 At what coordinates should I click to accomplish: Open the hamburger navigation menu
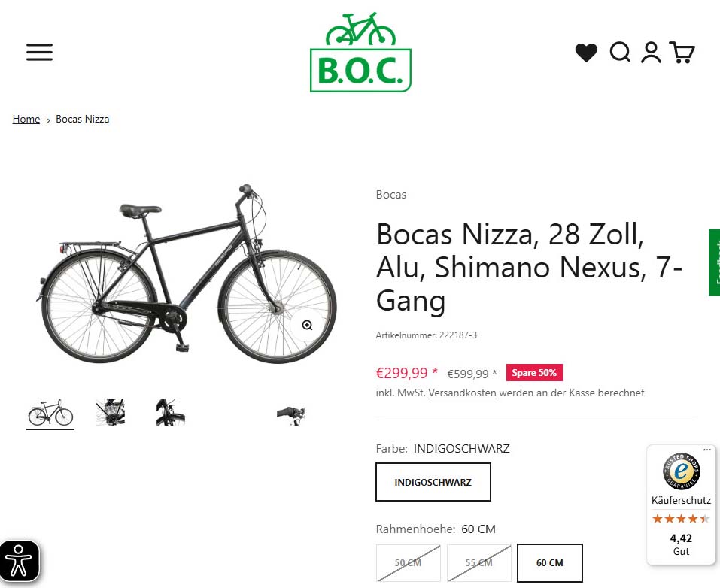[x=39, y=52]
